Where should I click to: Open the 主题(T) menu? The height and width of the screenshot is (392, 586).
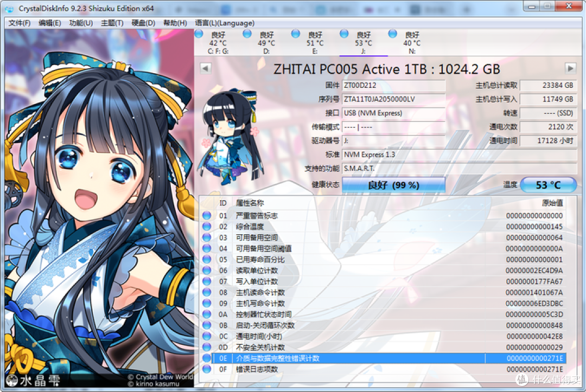[112, 23]
